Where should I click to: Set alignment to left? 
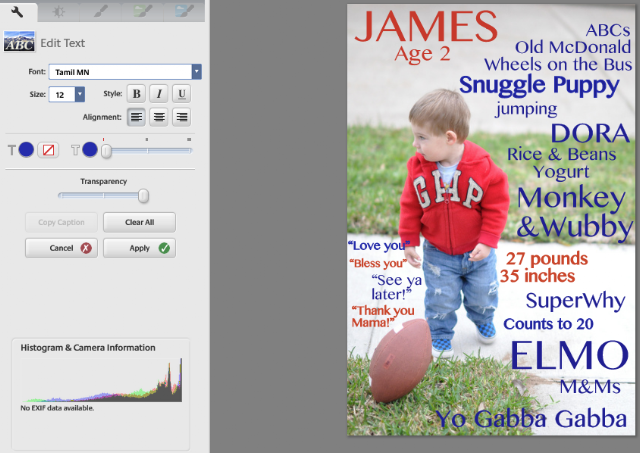click(x=136, y=117)
